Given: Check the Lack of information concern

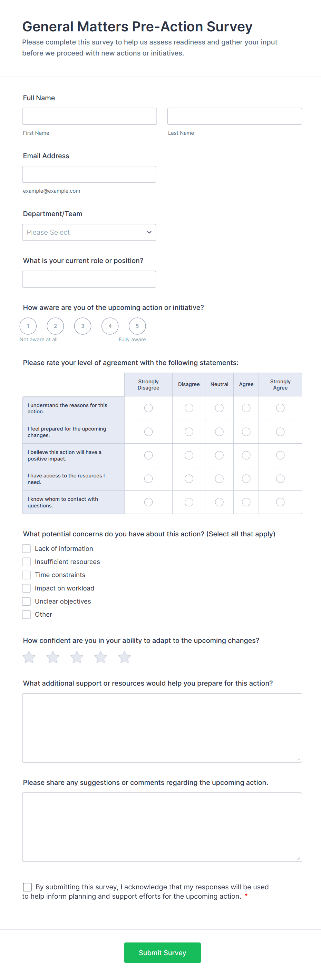Looking at the screenshot, I should [26, 548].
